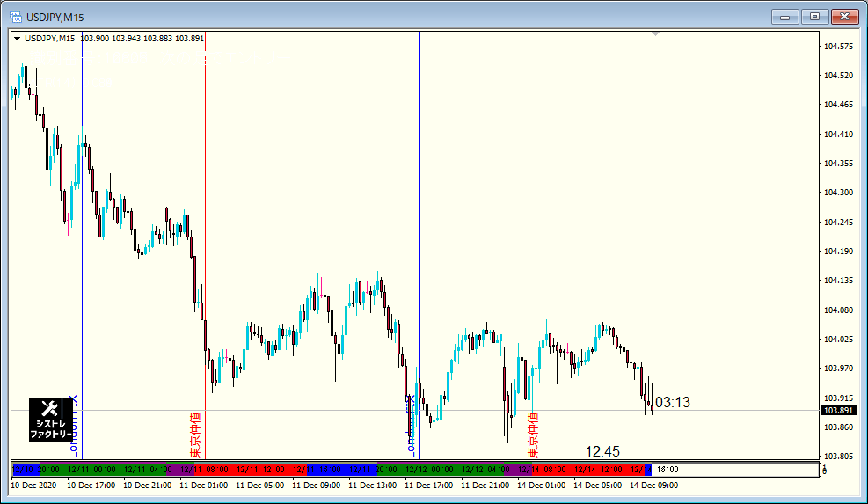The height and width of the screenshot is (504, 868).
Task: Expand the USDJPY,M15 chart dropdown triangle
Action: click(x=18, y=39)
